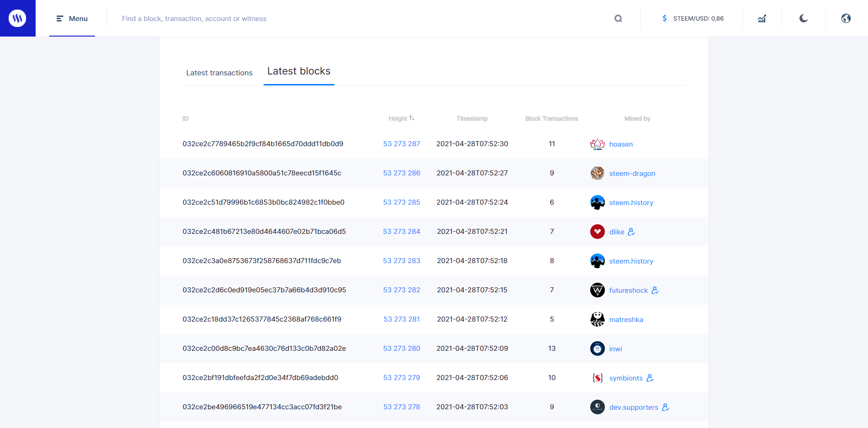Open block height 53 273 287
The height and width of the screenshot is (428, 868).
click(402, 144)
